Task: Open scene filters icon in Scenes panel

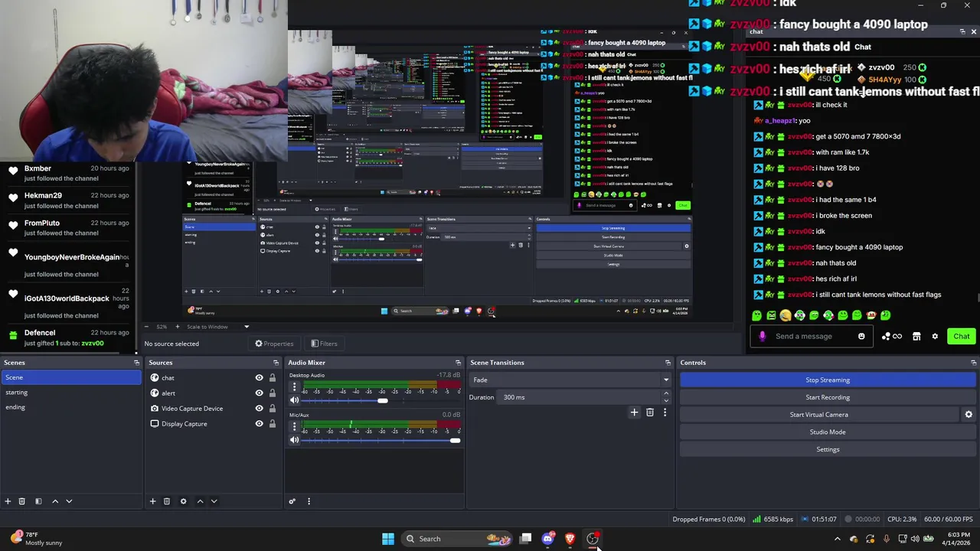Action: click(38, 501)
